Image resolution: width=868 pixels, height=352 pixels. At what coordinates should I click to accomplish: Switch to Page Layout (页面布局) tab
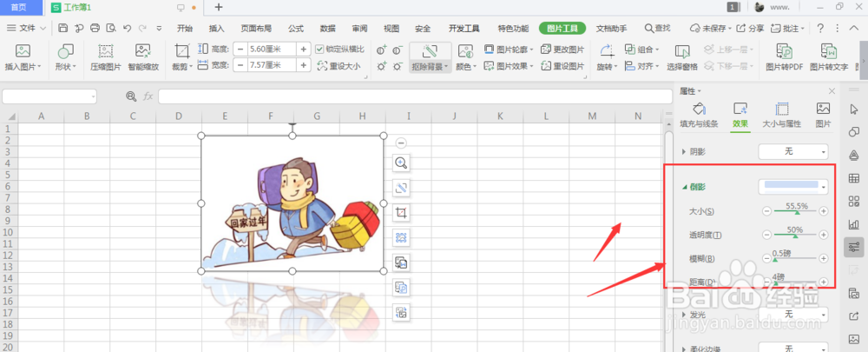tap(256, 29)
